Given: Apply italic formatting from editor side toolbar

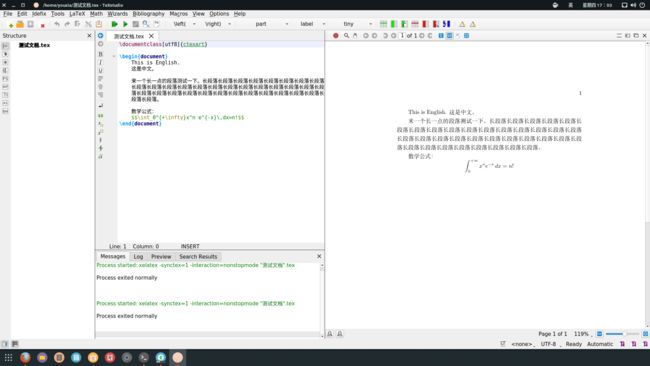Looking at the screenshot, I should [x=100, y=63].
